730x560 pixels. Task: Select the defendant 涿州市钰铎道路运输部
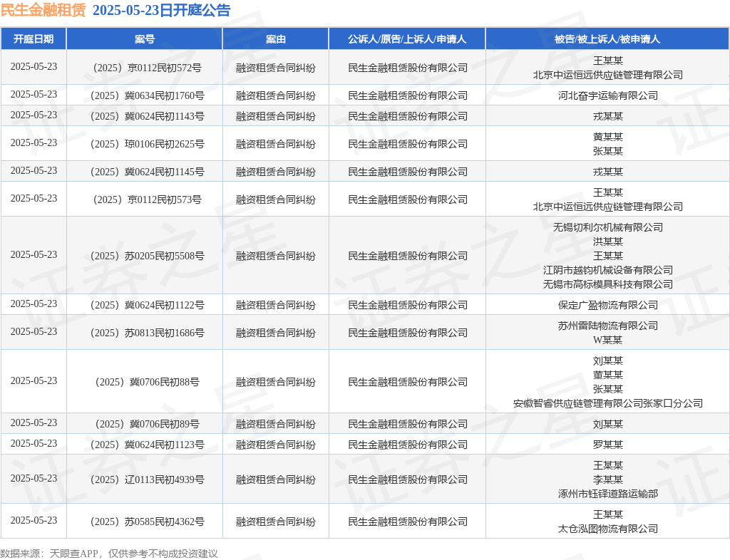pyautogui.click(x=608, y=494)
